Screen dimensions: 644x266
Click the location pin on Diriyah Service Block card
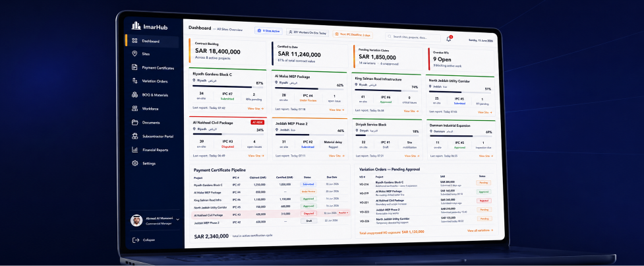tap(357, 130)
